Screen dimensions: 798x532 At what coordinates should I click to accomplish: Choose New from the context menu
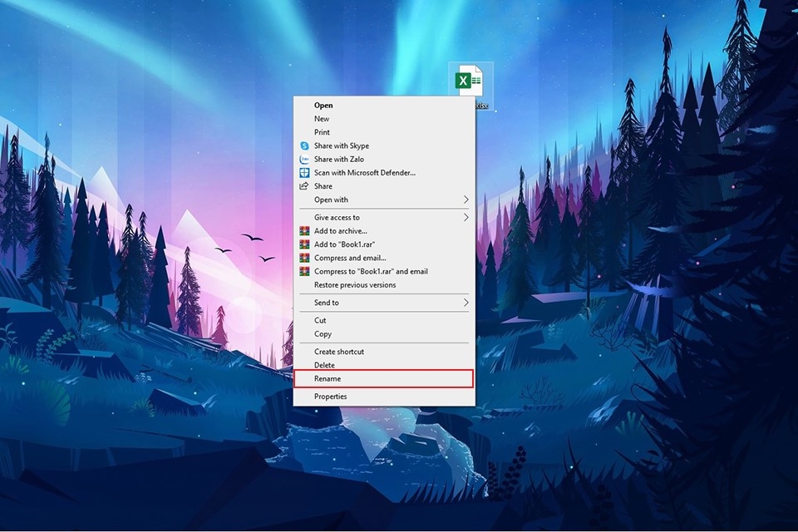[x=384, y=119]
